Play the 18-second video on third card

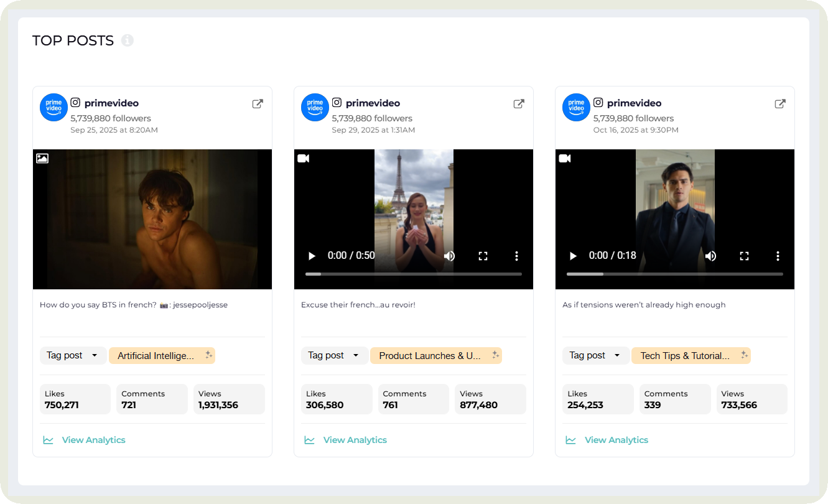click(x=572, y=256)
